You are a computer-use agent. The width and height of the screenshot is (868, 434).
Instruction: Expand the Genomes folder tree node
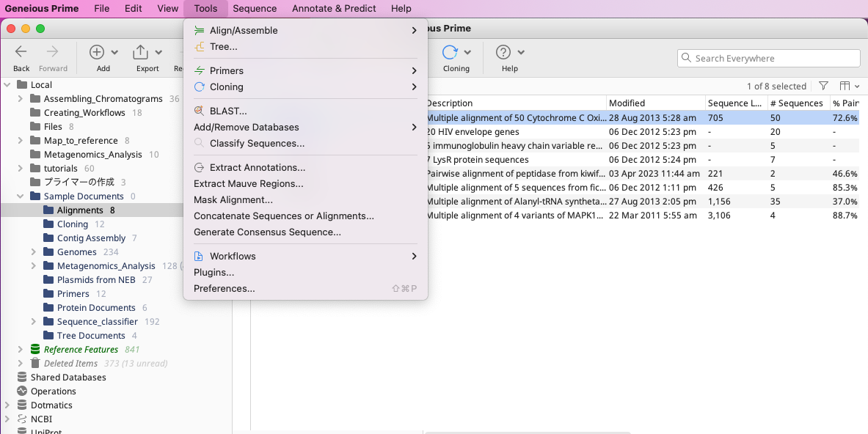34,252
